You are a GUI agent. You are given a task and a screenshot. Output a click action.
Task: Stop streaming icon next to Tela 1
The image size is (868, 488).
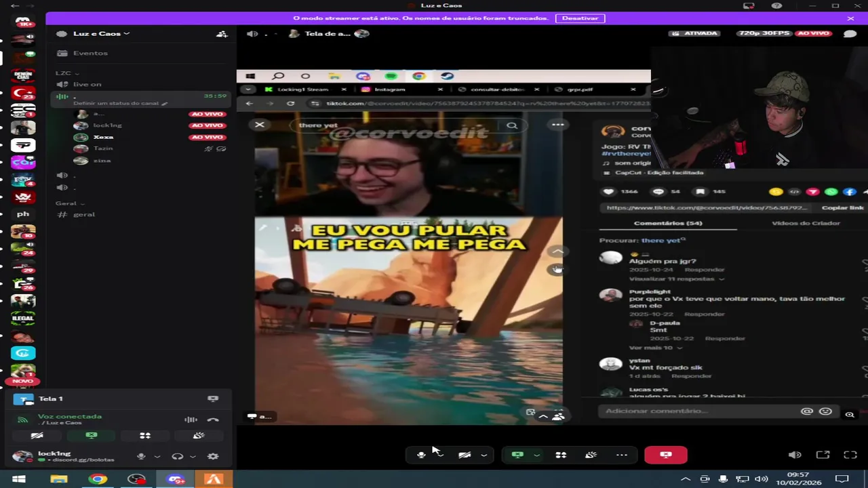213,399
